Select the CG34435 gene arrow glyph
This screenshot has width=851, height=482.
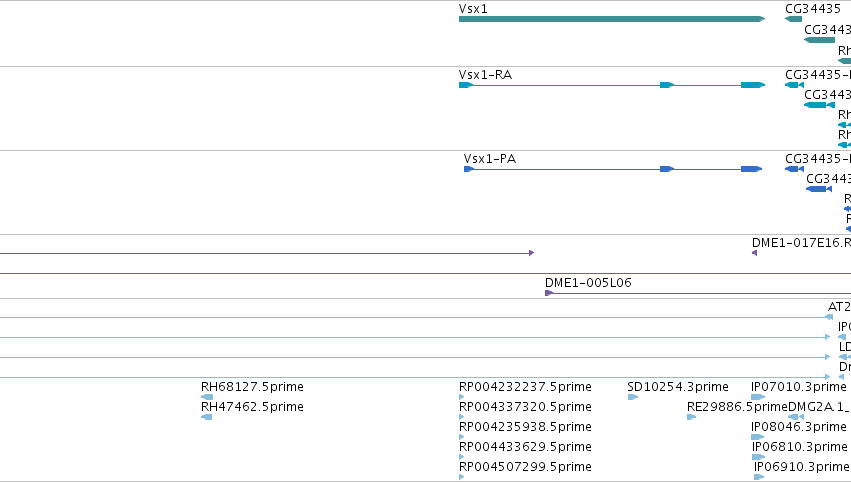(793, 19)
